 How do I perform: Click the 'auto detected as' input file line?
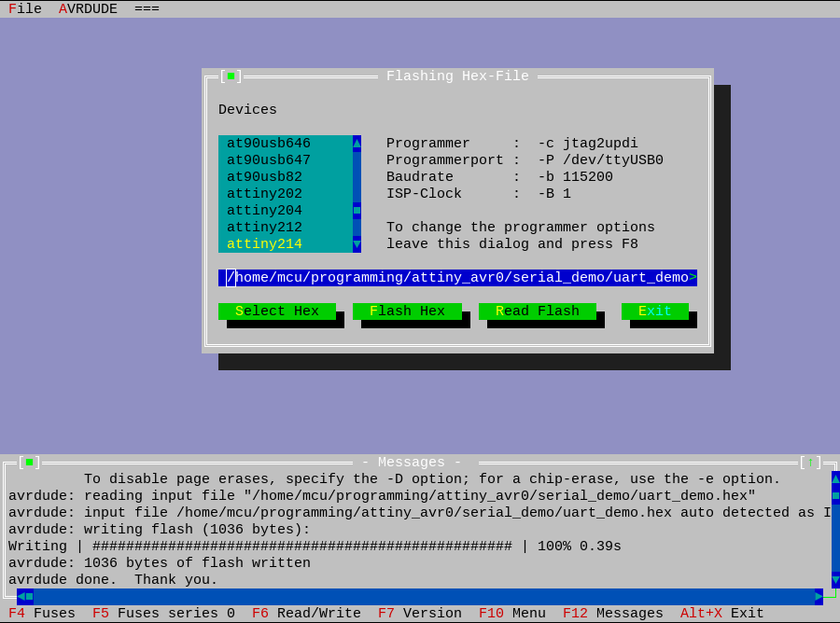pos(420,512)
